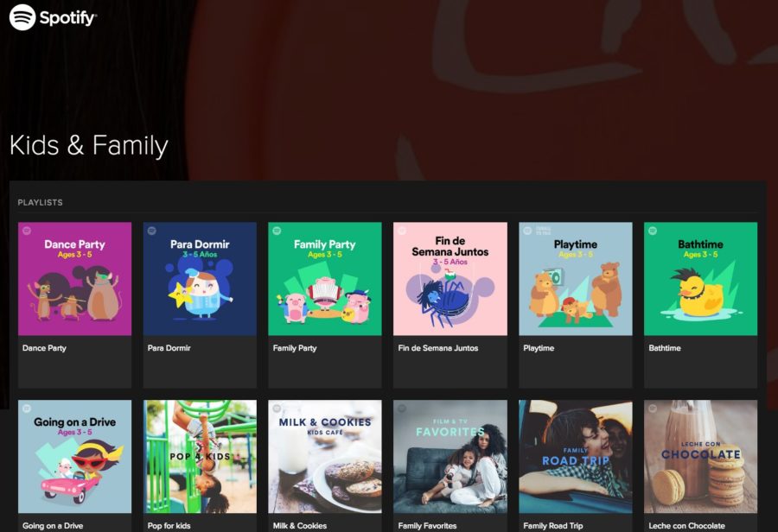Open the Going on a Drive cover
This screenshot has width=778, height=532.
tap(75, 457)
